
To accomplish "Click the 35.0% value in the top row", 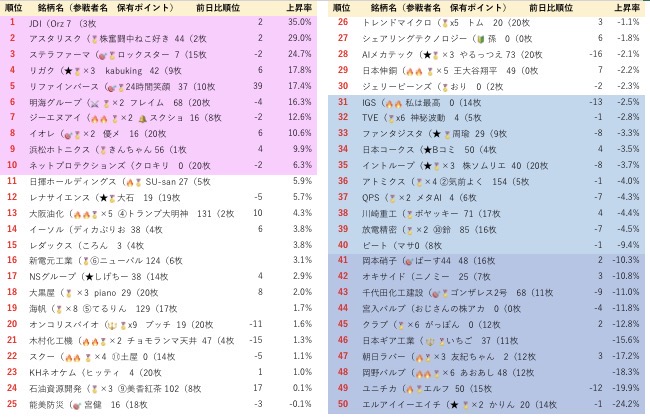I will pos(300,22).
